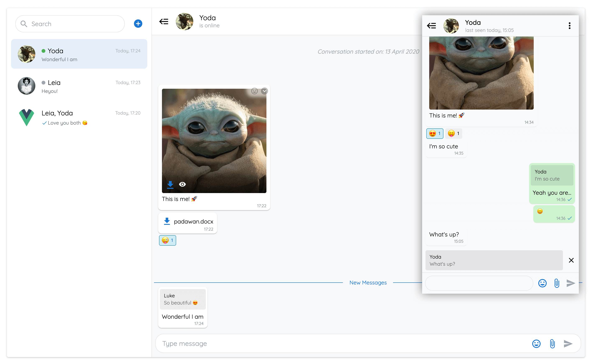The image size is (592, 364).
Task: Click inside the Search conversations field
Action: pyautogui.click(x=70, y=24)
